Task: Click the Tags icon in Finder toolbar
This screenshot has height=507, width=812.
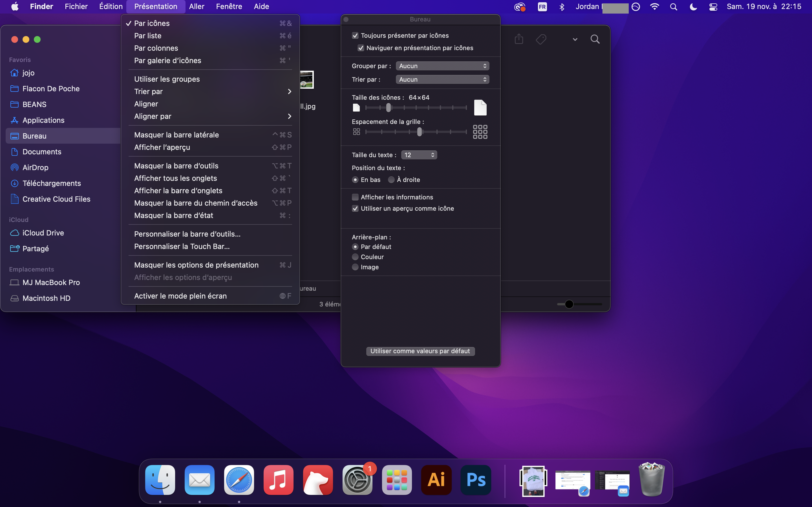Action: (x=541, y=39)
